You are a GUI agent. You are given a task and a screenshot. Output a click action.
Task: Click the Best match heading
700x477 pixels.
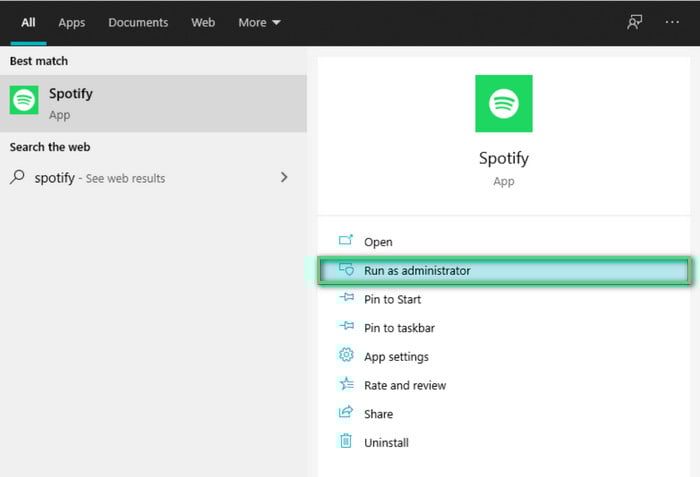click(x=39, y=61)
